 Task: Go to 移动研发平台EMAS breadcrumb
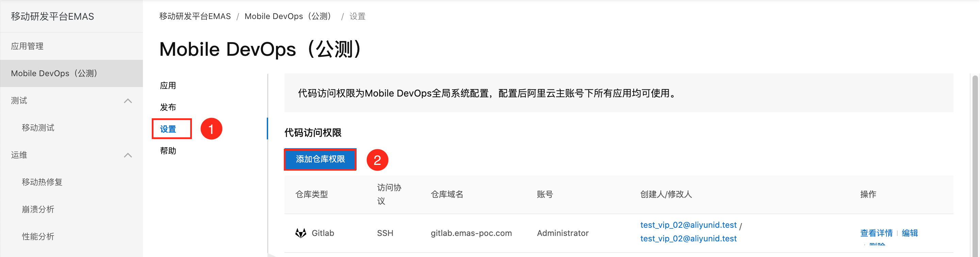click(195, 16)
